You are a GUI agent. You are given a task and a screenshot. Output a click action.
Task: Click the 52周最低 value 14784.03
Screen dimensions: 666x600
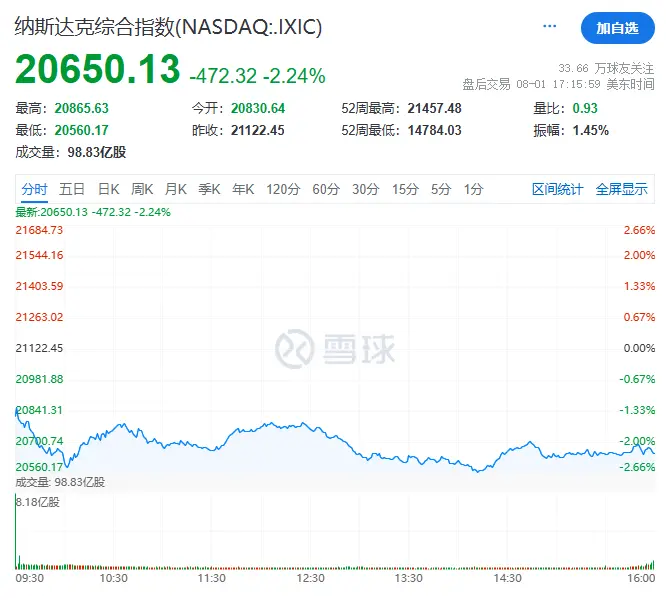(435, 130)
